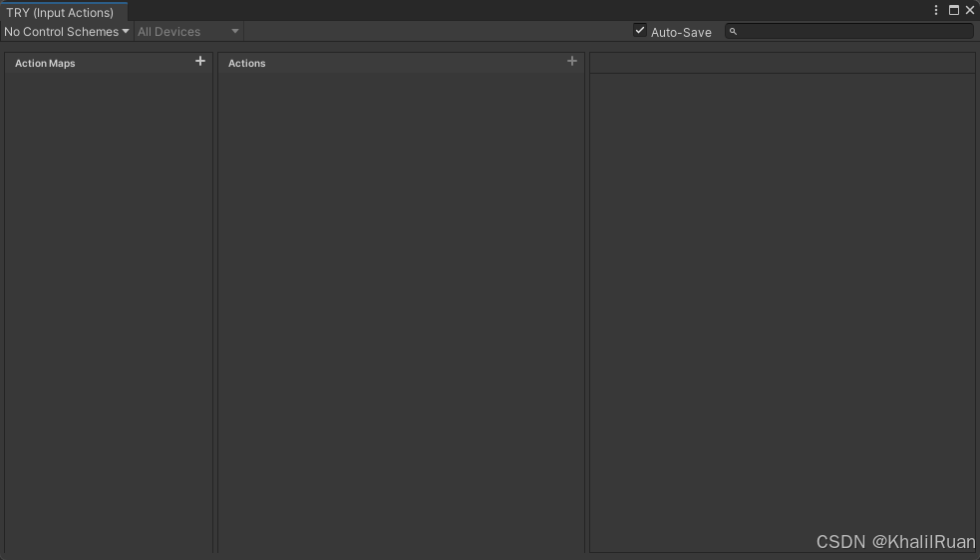Viewport: 980px width, 560px height.
Task: Open the window kebab options menu
Action: tap(935, 10)
